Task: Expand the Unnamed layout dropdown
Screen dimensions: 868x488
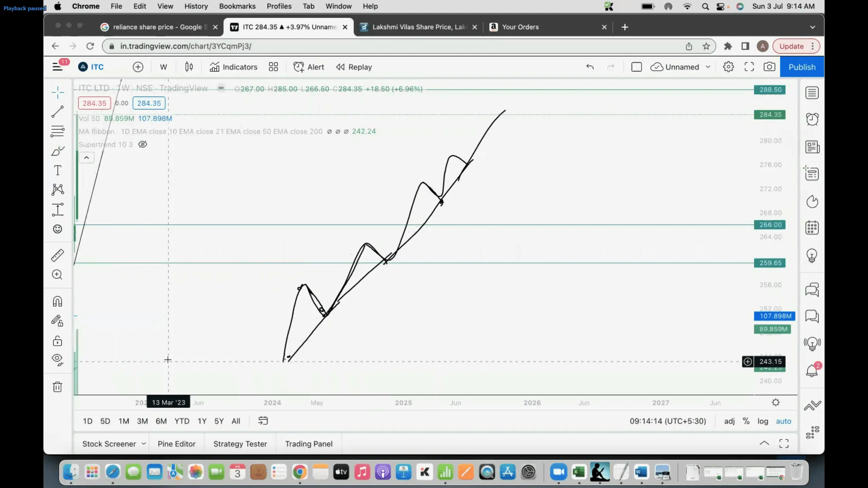Action: coord(708,67)
